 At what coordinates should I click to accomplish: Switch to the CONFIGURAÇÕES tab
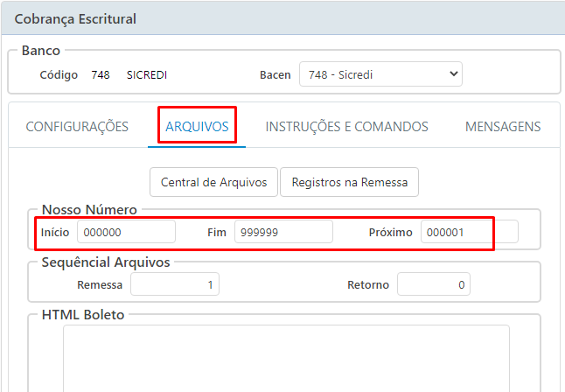coord(77,127)
